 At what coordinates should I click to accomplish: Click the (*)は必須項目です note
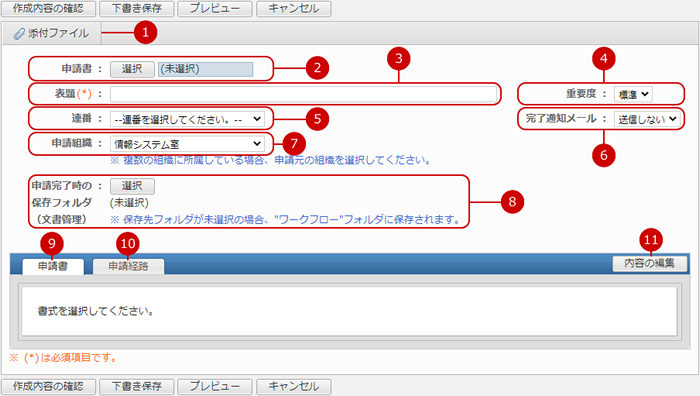(x=63, y=358)
